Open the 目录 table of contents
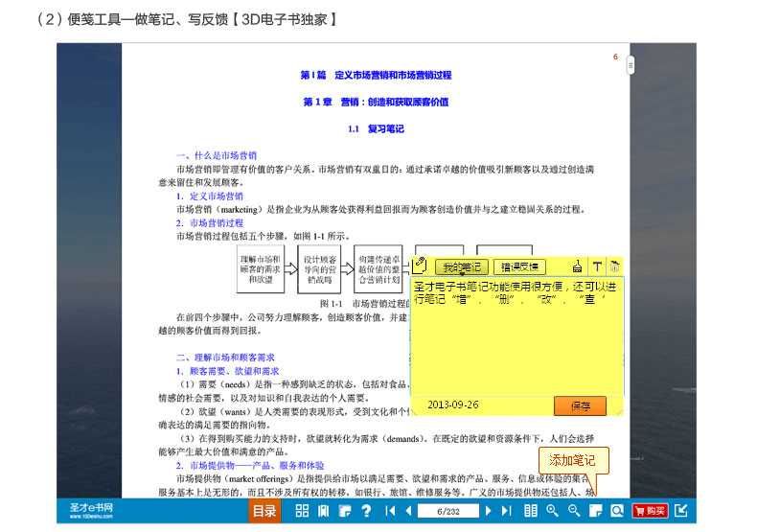The height and width of the screenshot is (532, 757). (x=264, y=511)
